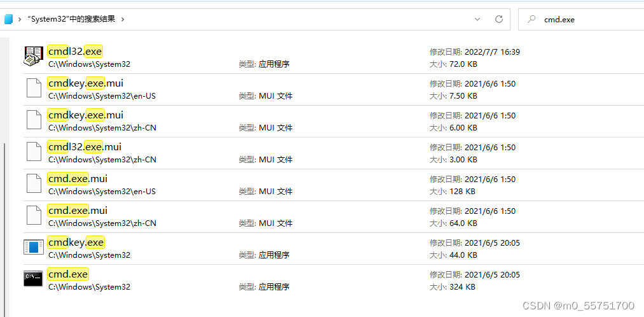The image size is (644, 317).
Task: Select the cmdkey.exe application file name
Action: click(76, 243)
